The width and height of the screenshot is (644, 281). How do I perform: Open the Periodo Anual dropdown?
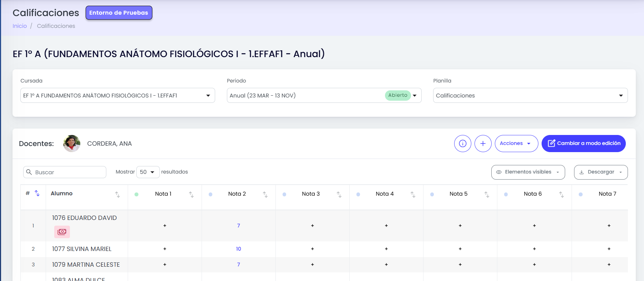click(x=324, y=95)
